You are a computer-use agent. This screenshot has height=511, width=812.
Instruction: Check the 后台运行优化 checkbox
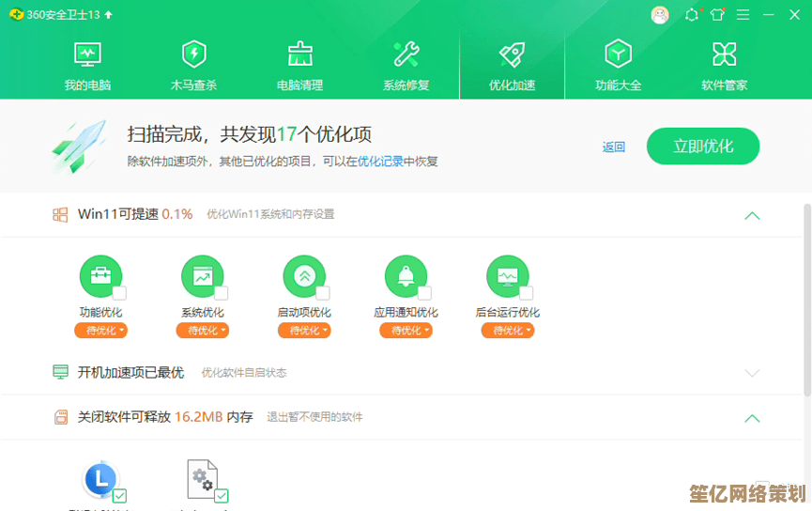coord(527,293)
